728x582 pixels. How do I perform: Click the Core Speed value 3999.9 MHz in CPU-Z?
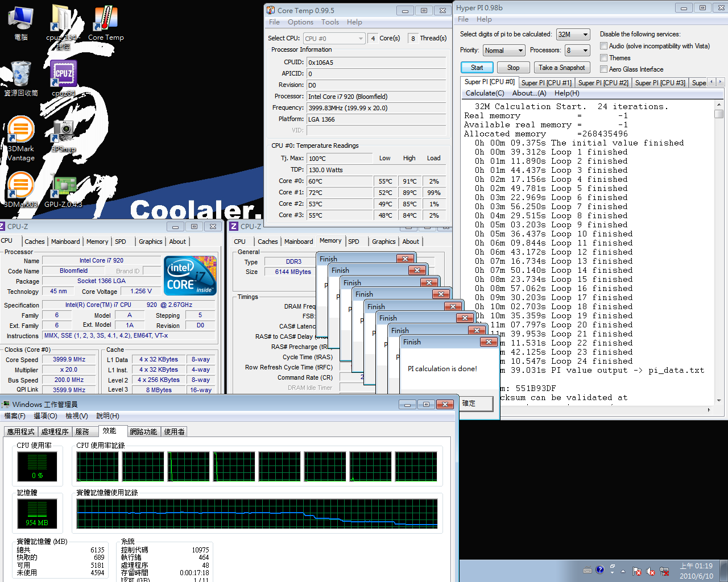69,360
